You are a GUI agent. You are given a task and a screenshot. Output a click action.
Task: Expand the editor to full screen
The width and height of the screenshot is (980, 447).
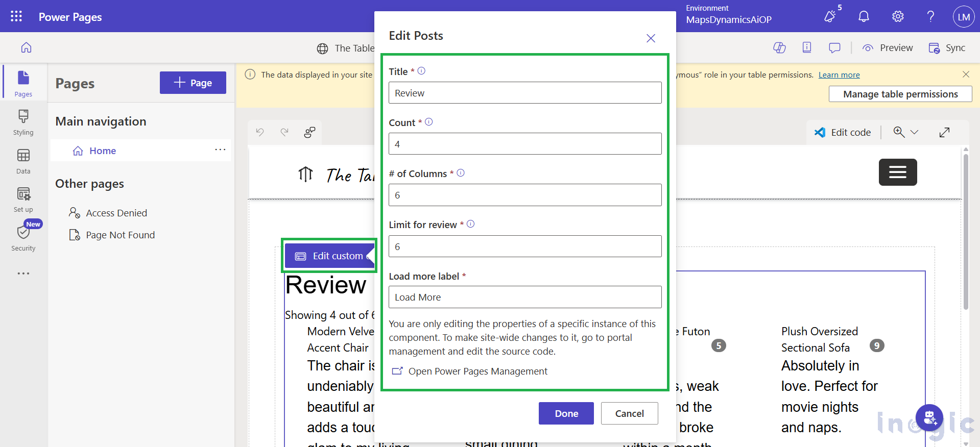[944, 133]
